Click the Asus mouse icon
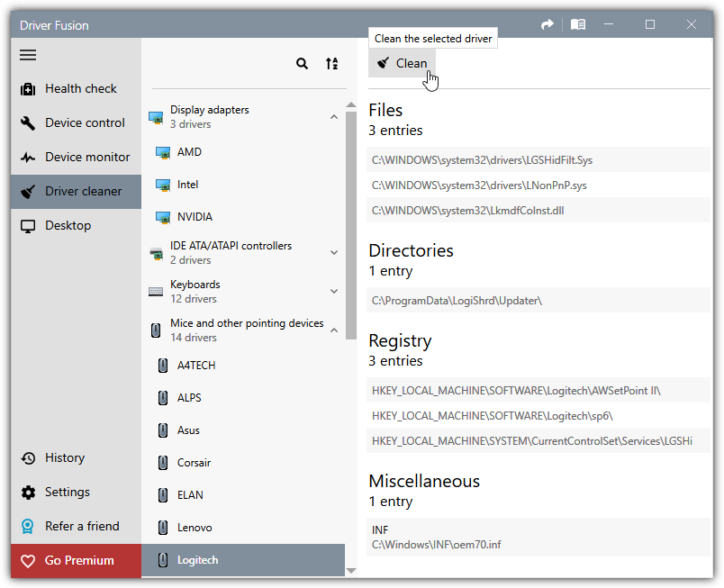The height and width of the screenshot is (588, 724). 162,430
